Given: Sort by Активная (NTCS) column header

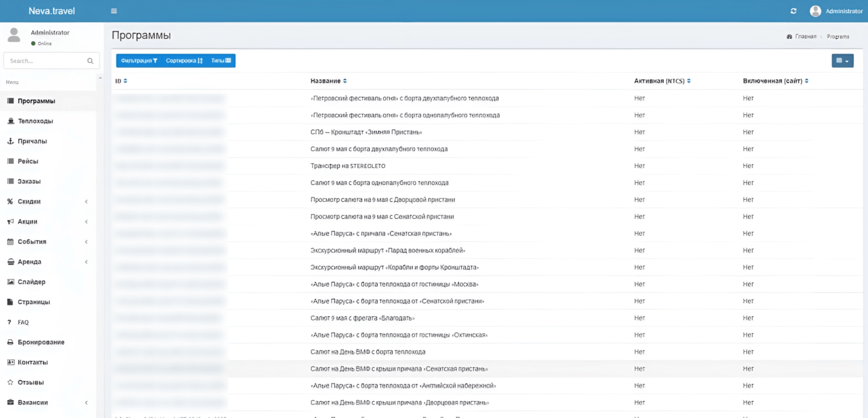Looking at the screenshot, I should pos(662,81).
